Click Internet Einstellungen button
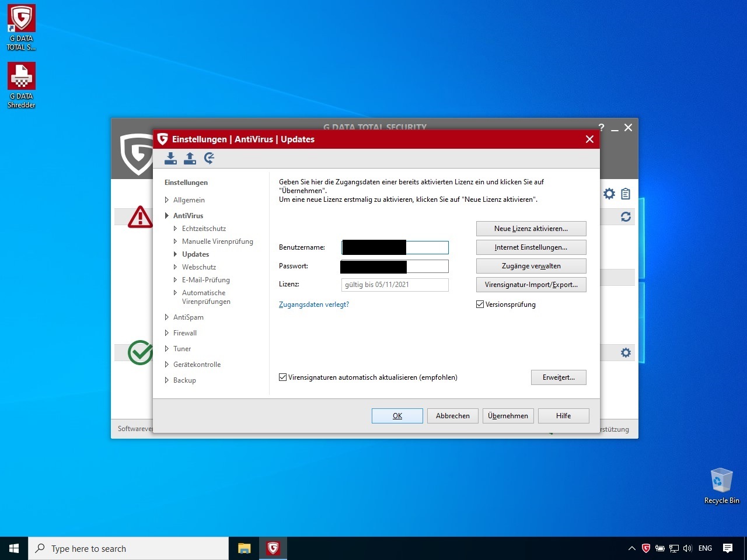747x560 pixels. pyautogui.click(x=531, y=247)
